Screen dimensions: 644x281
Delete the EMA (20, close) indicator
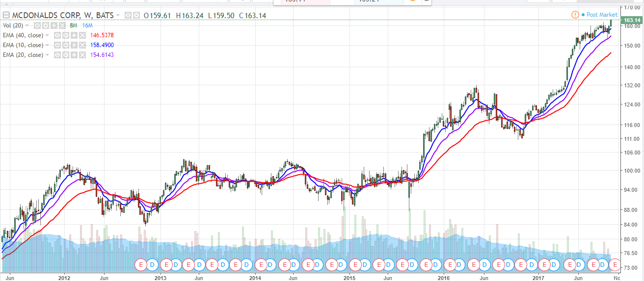tap(82, 55)
